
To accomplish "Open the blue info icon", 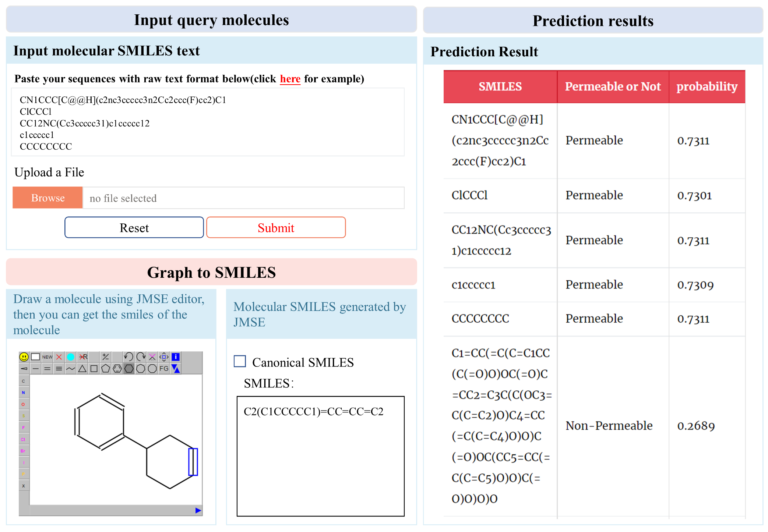I will [x=176, y=357].
